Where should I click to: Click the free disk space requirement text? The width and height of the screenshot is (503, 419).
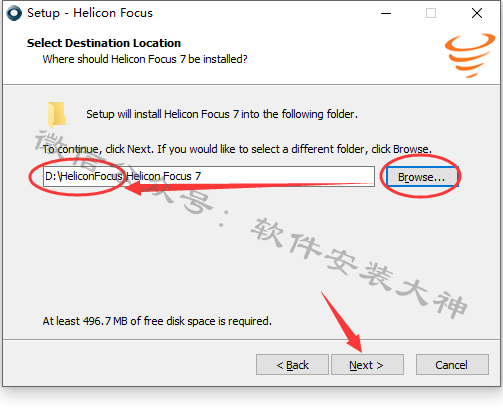tap(157, 321)
